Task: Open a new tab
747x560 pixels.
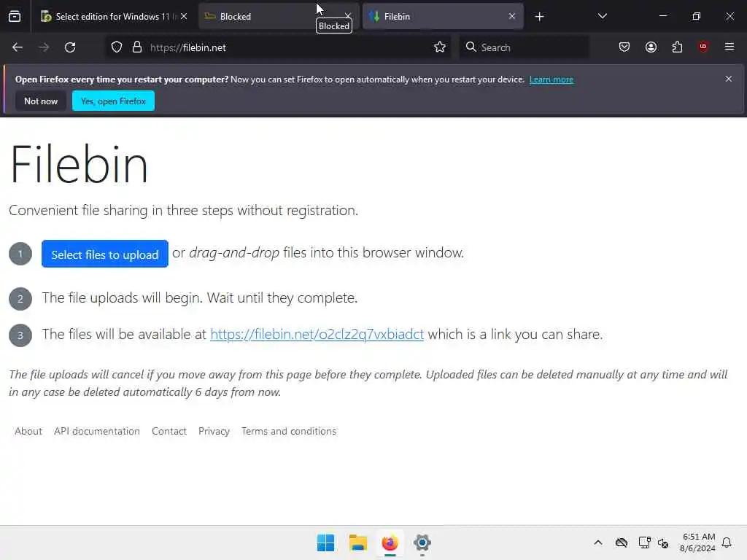Action: pyautogui.click(x=539, y=17)
